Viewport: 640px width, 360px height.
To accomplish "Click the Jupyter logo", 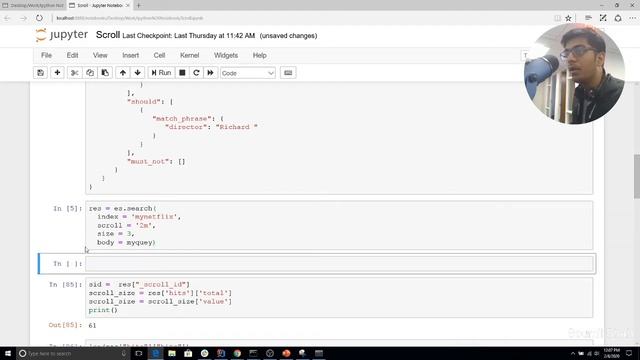I will [x=62, y=35].
